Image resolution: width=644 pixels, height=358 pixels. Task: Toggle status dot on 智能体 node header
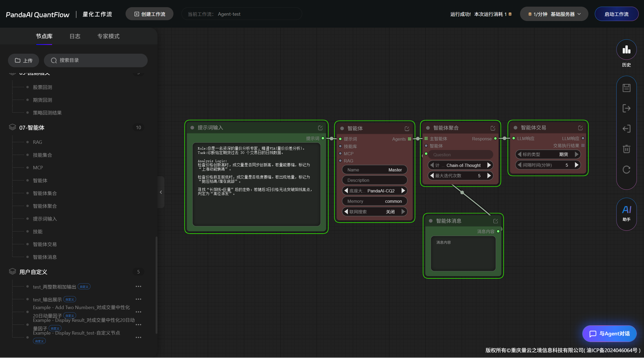pos(342,128)
